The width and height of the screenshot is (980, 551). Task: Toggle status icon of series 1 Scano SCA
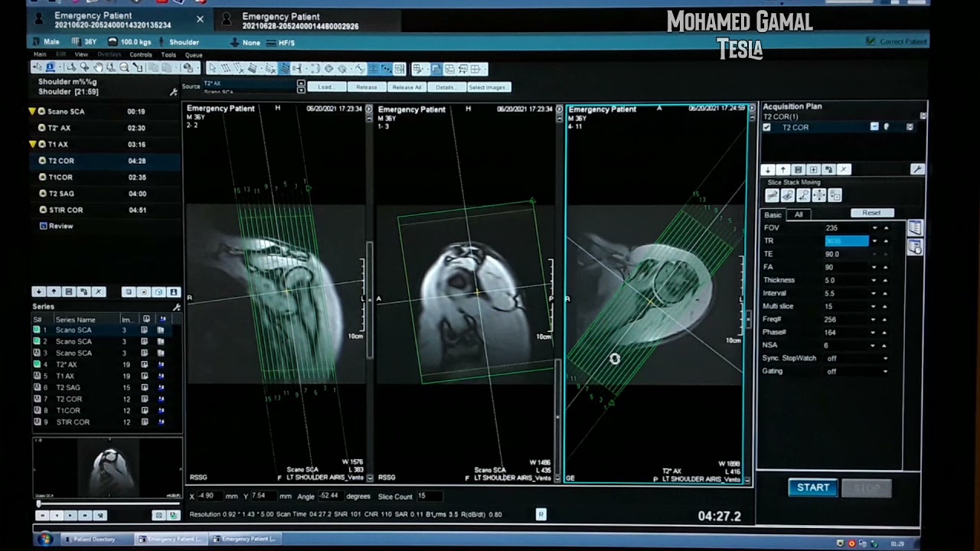(x=37, y=330)
